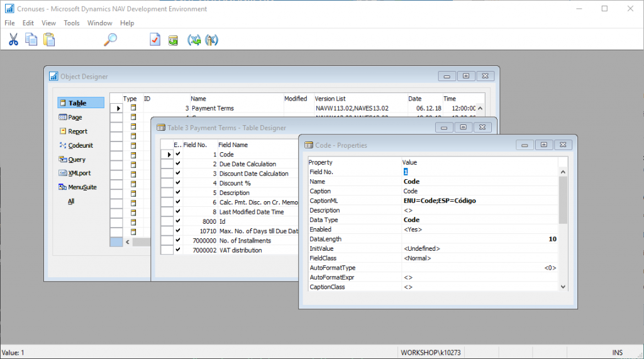Open the View menu
This screenshot has width=644, height=359.
point(48,23)
